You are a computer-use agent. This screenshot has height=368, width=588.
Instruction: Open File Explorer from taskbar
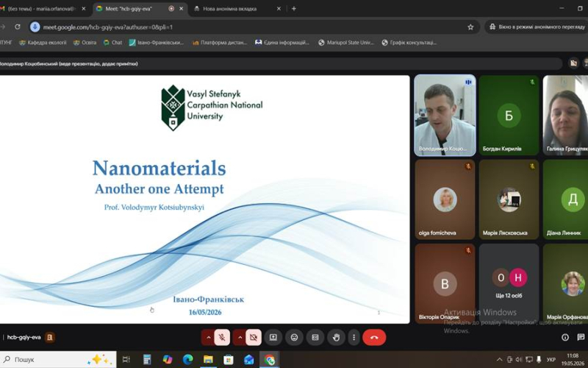pos(208,359)
